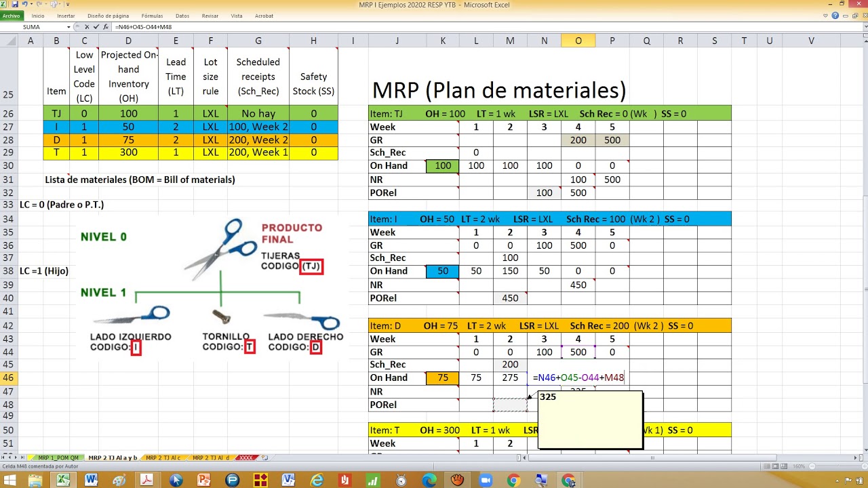This screenshot has width=868, height=488.
Task: Select the MRP 2 TJ Al a y b sheet
Action: [113, 457]
